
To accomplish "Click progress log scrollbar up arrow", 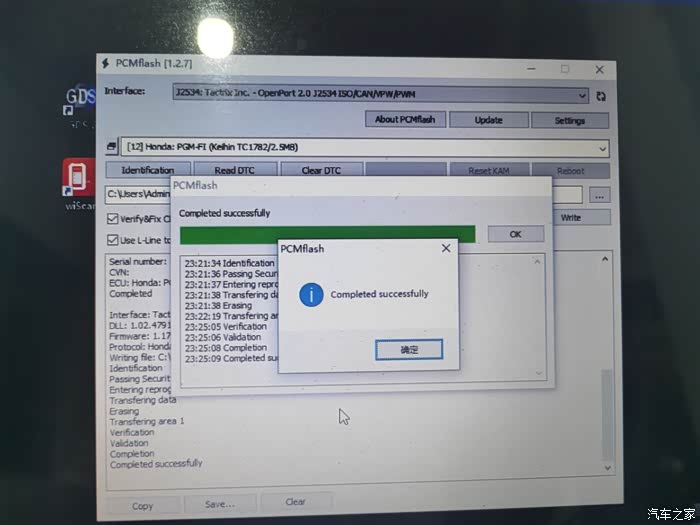I will [x=538, y=262].
